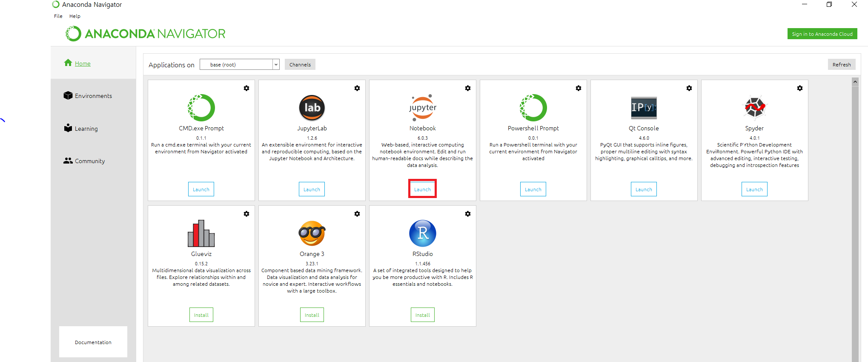The width and height of the screenshot is (868, 362).
Task: Open the base (root) environment dropdown
Action: pos(240,64)
